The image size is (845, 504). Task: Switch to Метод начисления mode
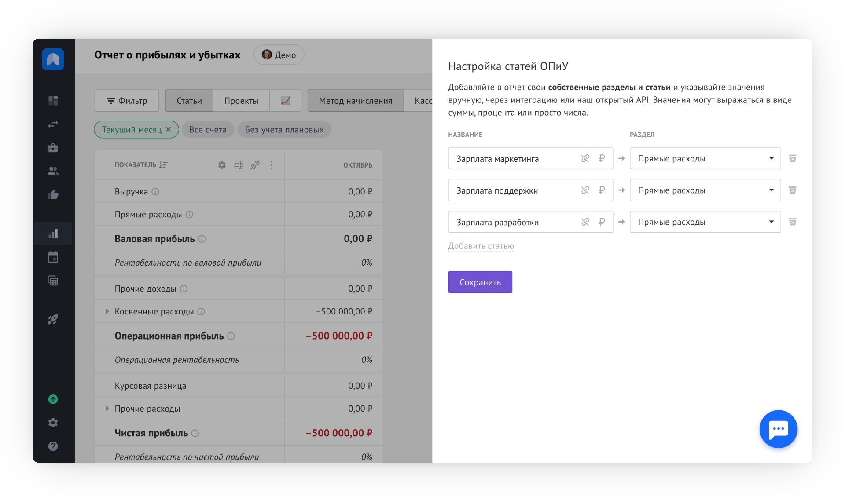pos(355,101)
